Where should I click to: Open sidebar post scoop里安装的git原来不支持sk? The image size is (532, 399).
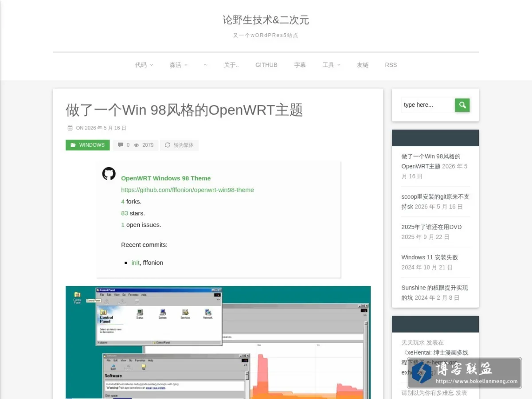click(435, 202)
